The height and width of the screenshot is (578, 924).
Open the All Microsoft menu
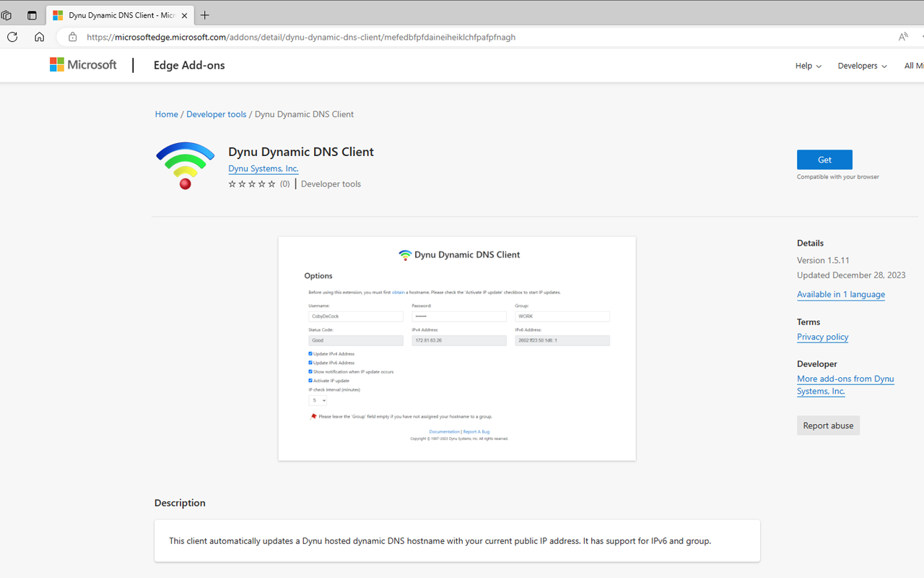[x=914, y=66]
